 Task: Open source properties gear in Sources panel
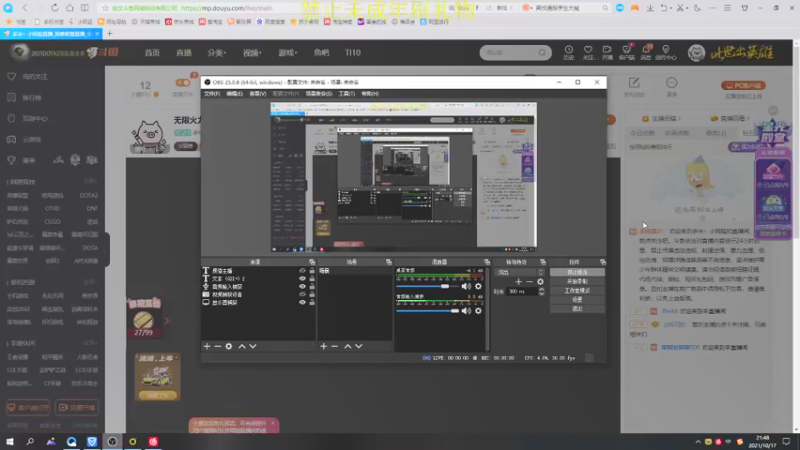click(229, 346)
